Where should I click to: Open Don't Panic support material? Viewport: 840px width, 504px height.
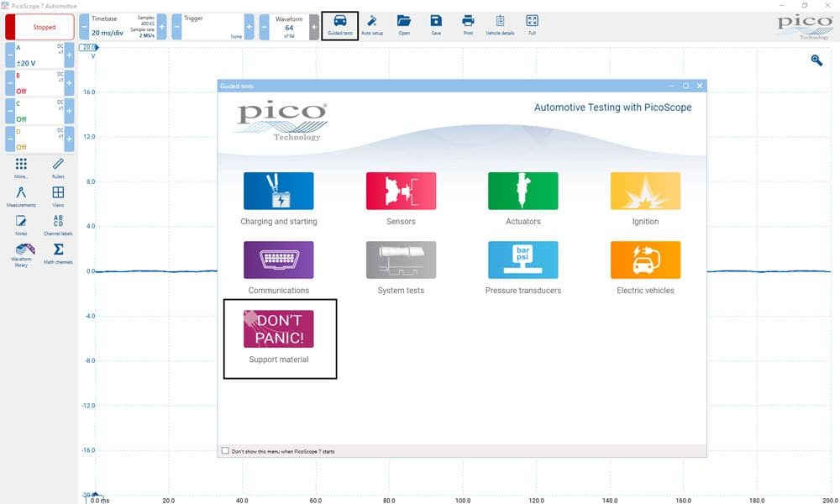click(279, 337)
